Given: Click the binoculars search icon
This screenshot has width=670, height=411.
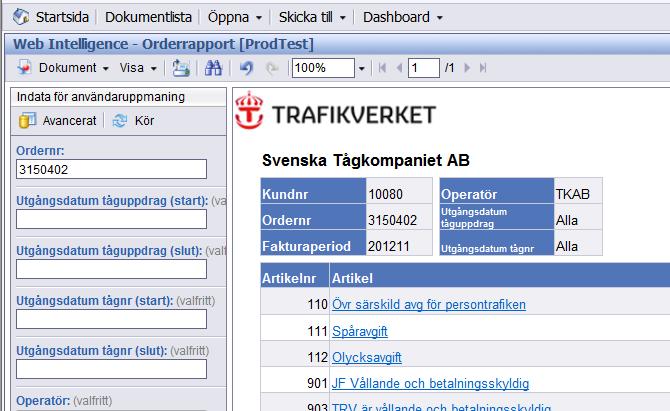Looking at the screenshot, I should (x=213, y=68).
